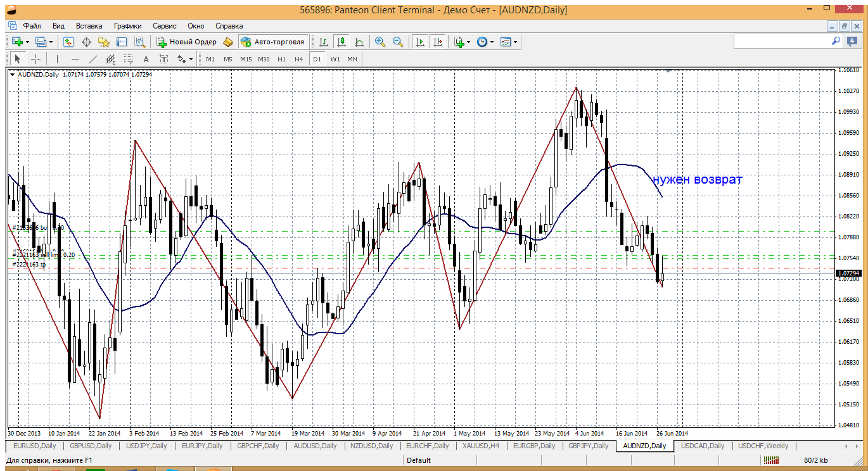
Task: Click the toolbar search input field
Action: (782, 41)
